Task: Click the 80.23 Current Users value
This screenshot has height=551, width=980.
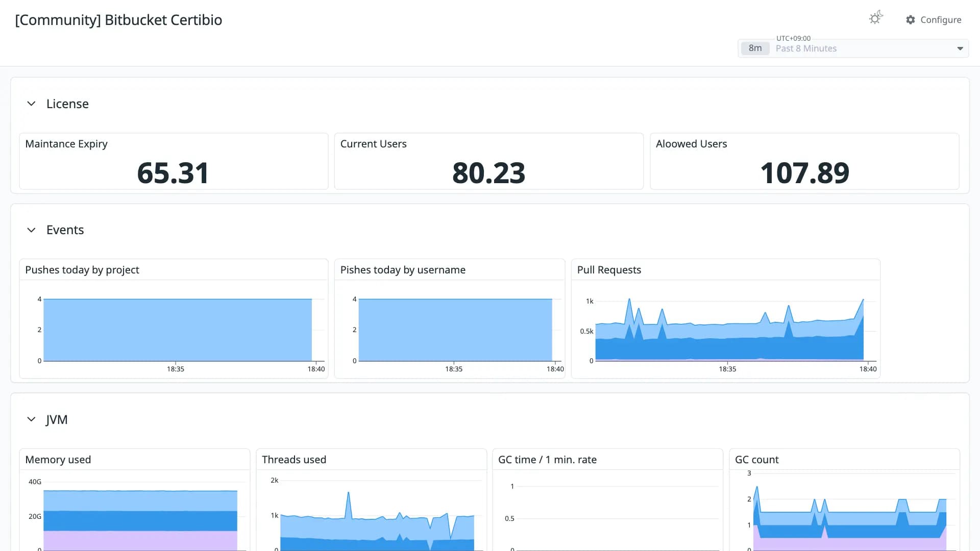Action: [x=488, y=173]
